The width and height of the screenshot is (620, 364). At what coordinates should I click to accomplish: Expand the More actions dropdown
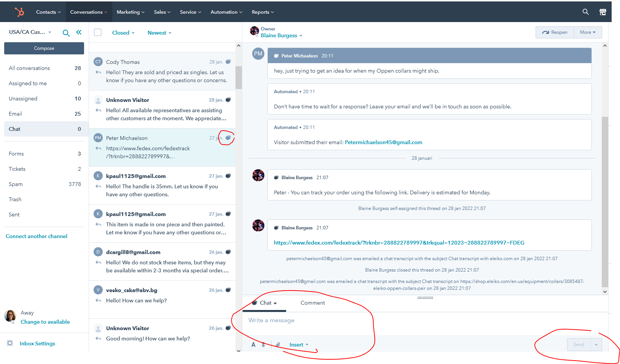pos(588,32)
